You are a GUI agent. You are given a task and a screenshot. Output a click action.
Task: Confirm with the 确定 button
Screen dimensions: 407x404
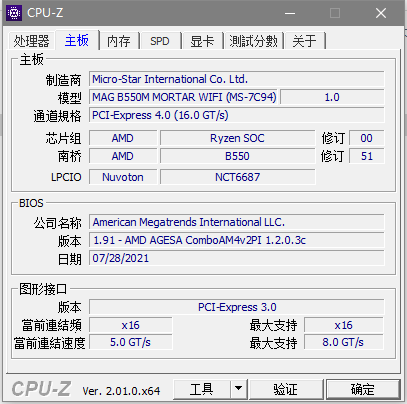pos(363,389)
